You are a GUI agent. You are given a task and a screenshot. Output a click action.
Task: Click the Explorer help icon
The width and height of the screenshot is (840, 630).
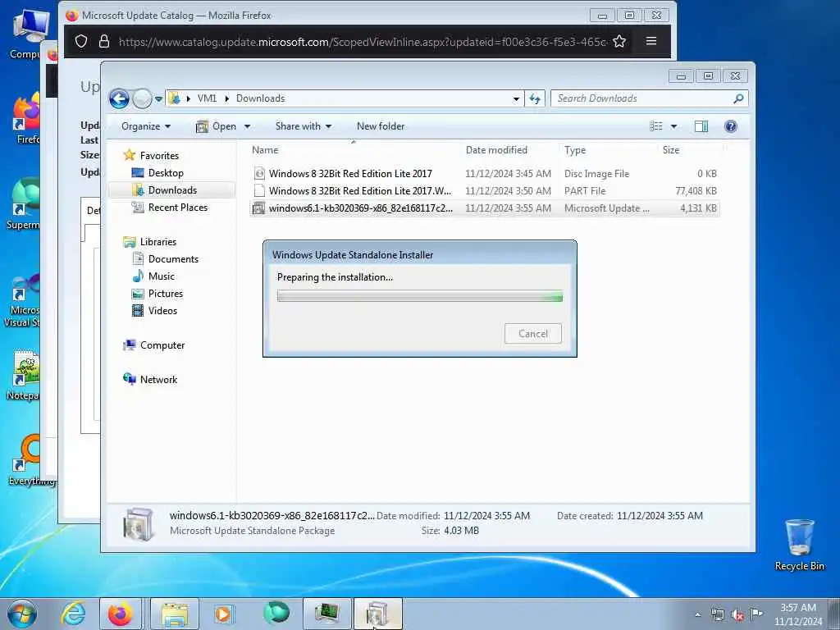pyautogui.click(x=730, y=126)
